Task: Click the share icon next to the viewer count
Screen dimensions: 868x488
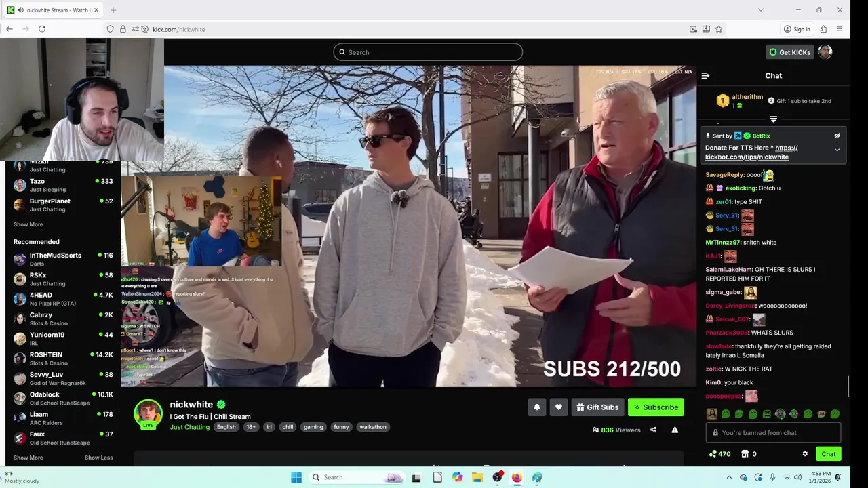Action: [653, 430]
